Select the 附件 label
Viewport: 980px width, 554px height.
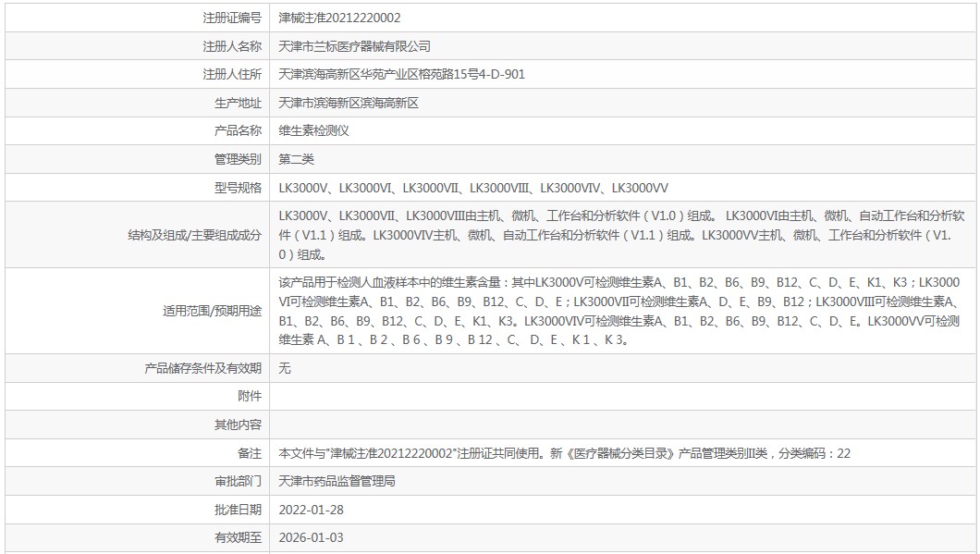250,397
